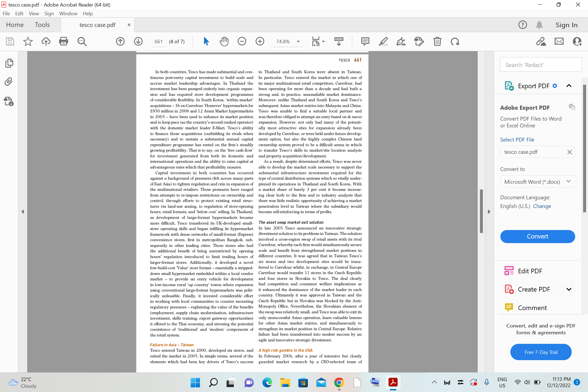588x392 pixels.
Task: Open the View menu
Action: [34, 13]
